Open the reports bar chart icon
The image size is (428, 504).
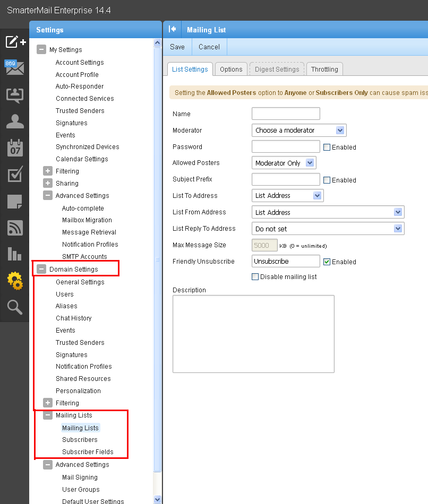[x=14, y=254]
